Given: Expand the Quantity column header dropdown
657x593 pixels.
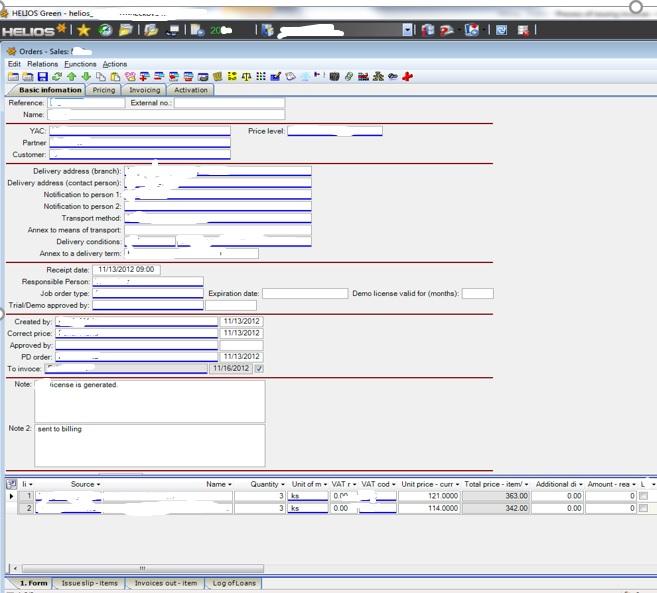Looking at the screenshot, I should [x=283, y=484].
